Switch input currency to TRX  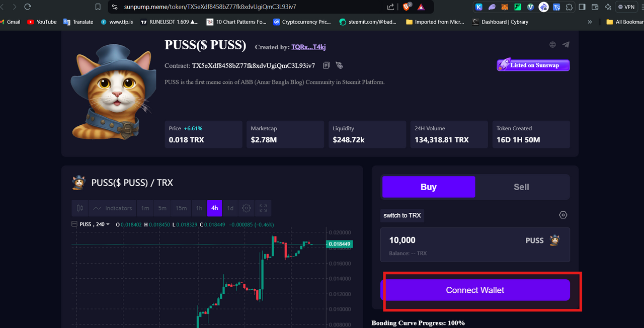[x=402, y=215]
